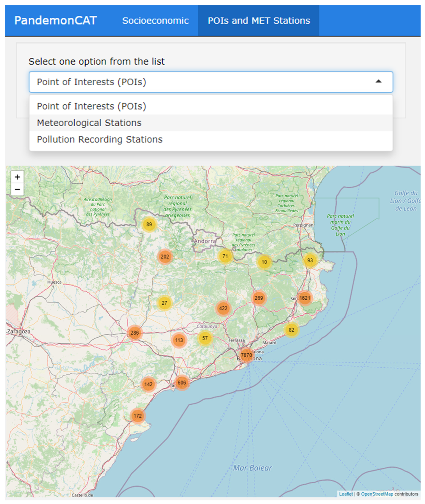The width and height of the screenshot is (425, 504).
Task: Open the 172 cluster marker on coast
Action: tap(138, 416)
